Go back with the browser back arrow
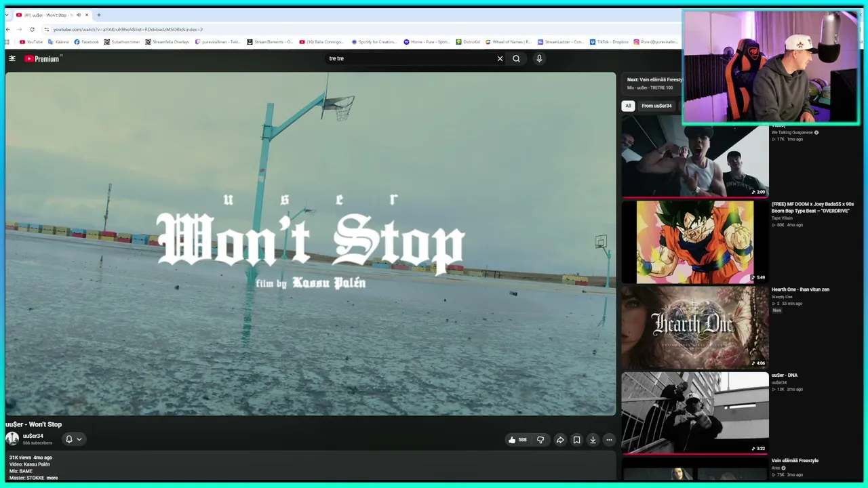The width and height of the screenshot is (868, 488). (x=7, y=29)
